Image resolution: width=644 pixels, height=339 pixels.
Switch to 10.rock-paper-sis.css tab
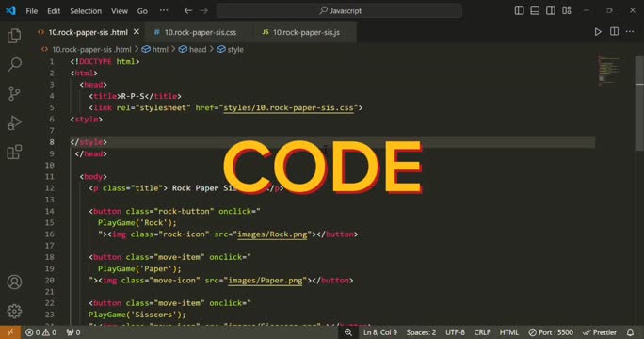click(x=200, y=32)
